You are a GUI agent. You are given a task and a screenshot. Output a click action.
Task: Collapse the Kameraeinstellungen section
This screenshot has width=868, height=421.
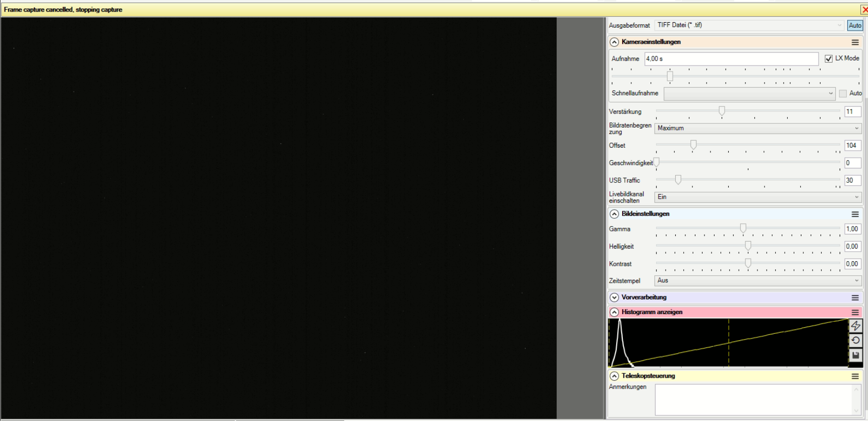click(614, 42)
